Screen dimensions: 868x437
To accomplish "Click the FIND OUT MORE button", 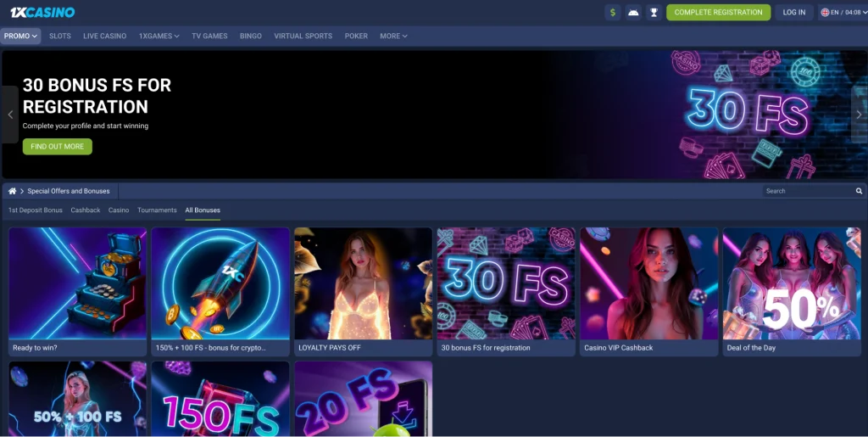I will (57, 147).
